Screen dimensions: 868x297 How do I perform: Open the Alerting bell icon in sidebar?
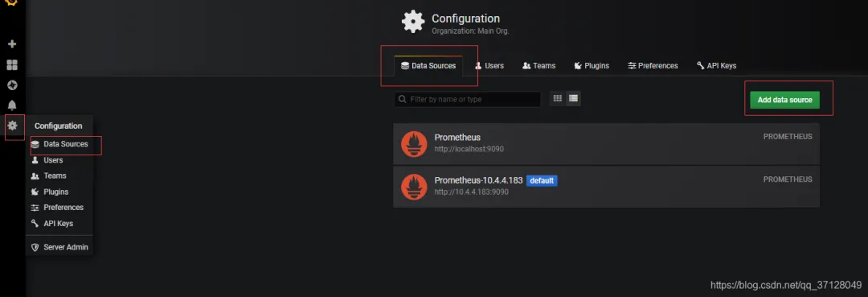[12, 105]
